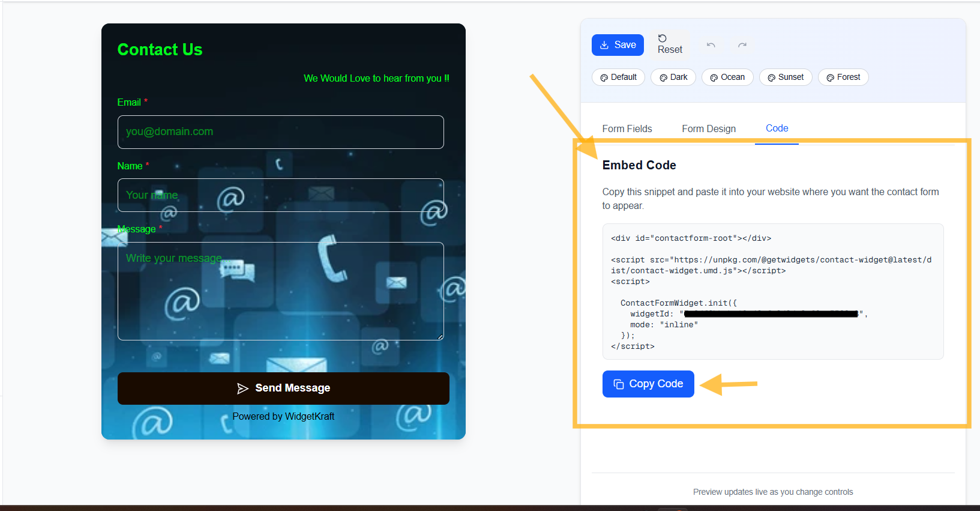The width and height of the screenshot is (980, 511).
Task: Click the Reset button
Action: (670, 44)
